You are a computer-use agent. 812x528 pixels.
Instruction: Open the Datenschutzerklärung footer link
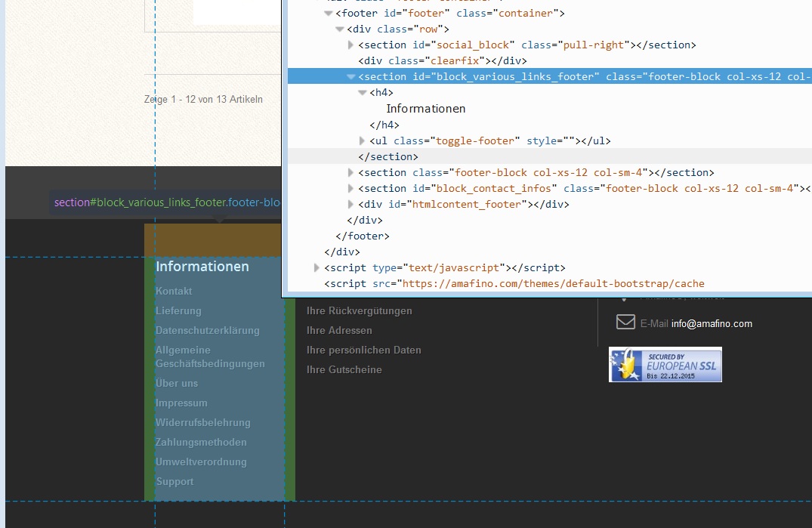coord(207,331)
